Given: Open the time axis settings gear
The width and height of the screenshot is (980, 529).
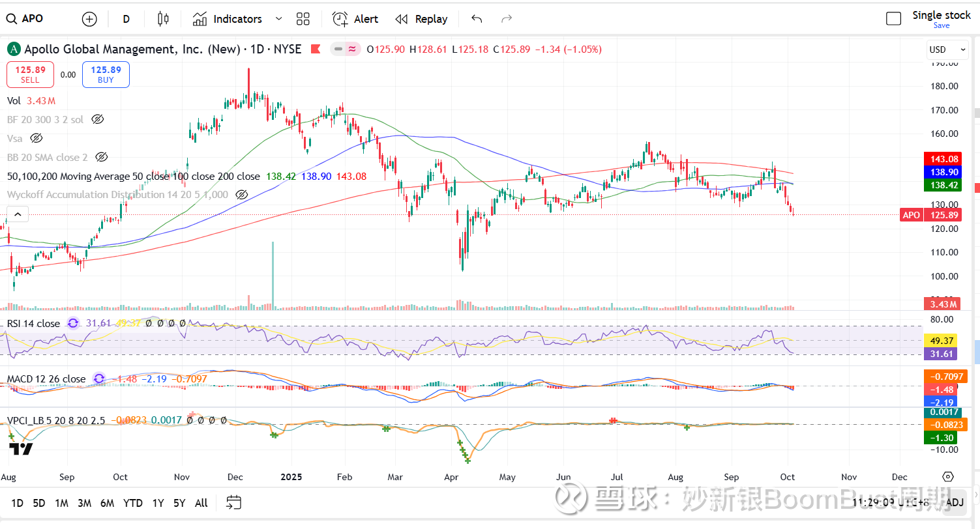Looking at the screenshot, I should (948, 477).
